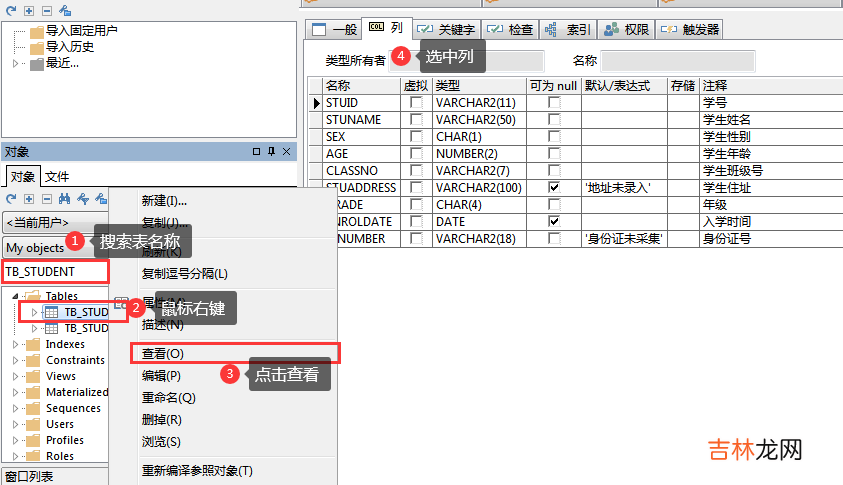Choose 查看(O) from the context menu
Screen dimensions: 843x485
pos(163,353)
